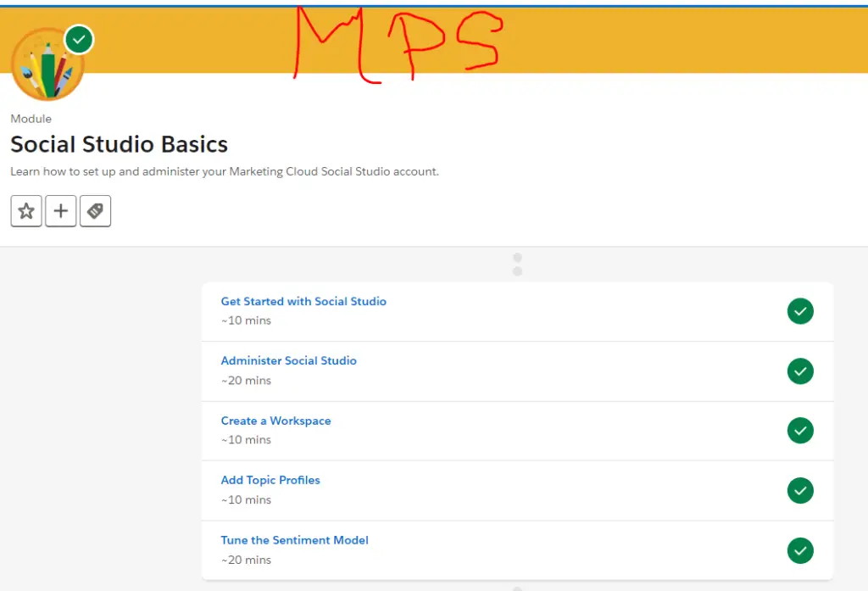This screenshot has height=591, width=868.
Task: Toggle the checkmark beside Get Started with Social Studio
Action: point(800,311)
